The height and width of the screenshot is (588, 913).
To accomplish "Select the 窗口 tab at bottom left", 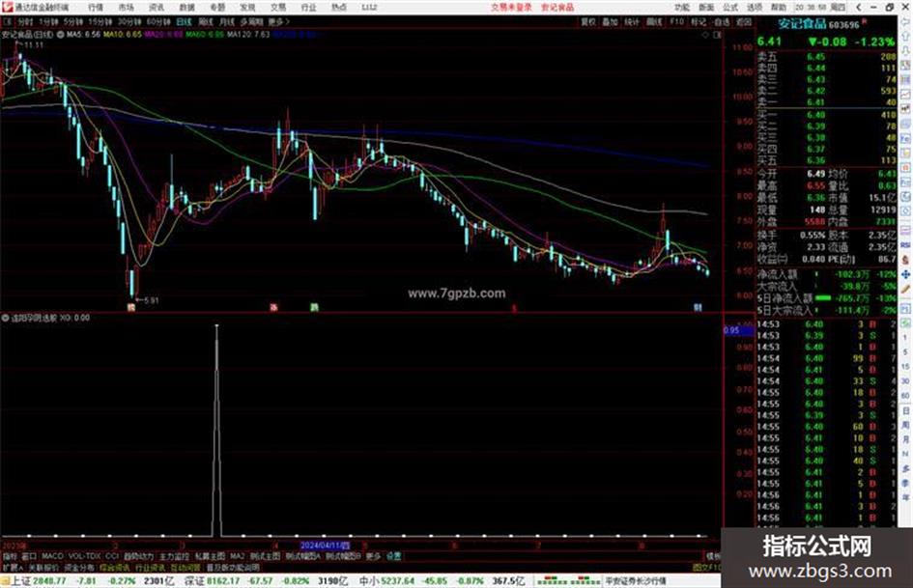I will (29, 557).
